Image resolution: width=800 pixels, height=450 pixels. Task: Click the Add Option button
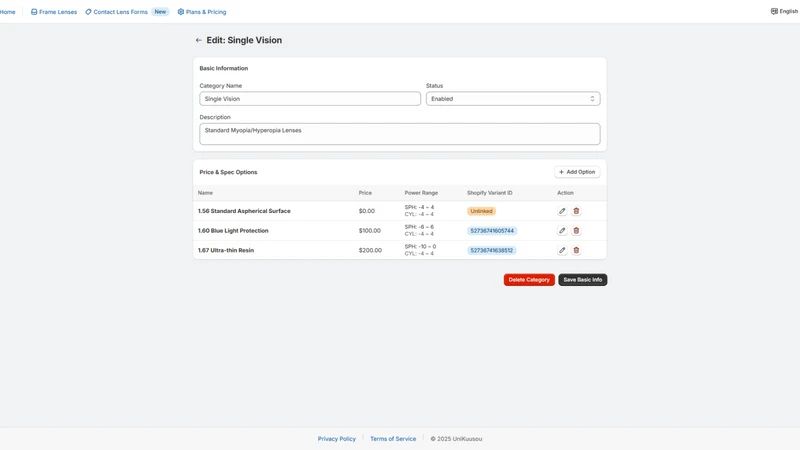[577, 172]
